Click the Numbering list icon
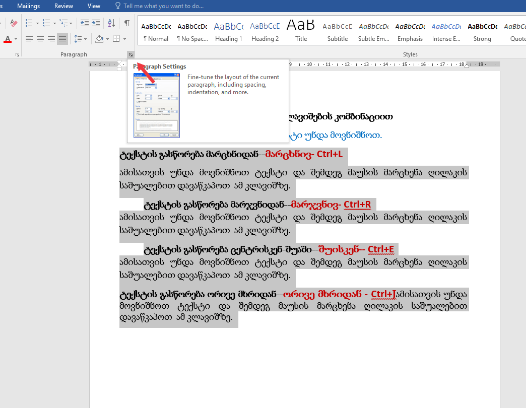The height and width of the screenshot is (408, 526). [46, 23]
